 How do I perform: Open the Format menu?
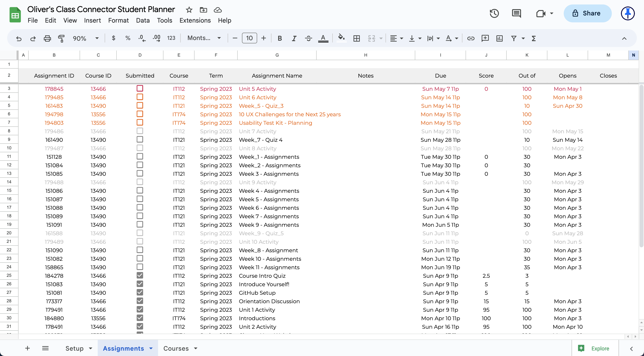pos(119,20)
